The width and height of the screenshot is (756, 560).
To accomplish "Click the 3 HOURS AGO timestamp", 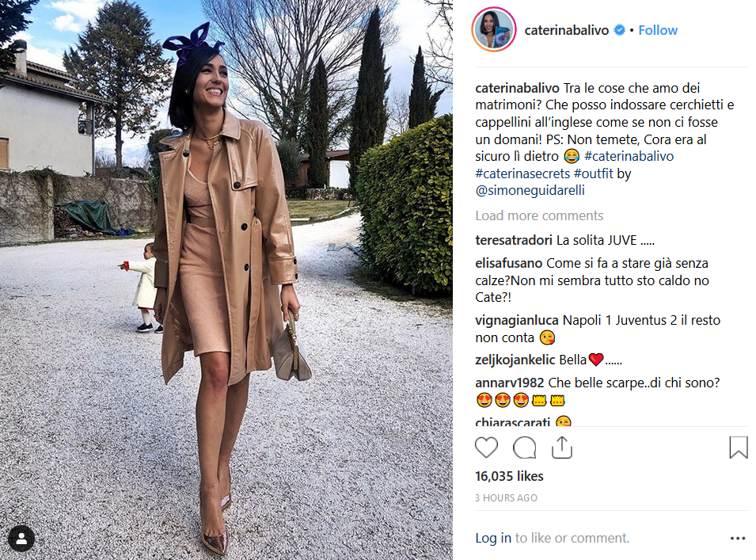I will coord(506,497).
